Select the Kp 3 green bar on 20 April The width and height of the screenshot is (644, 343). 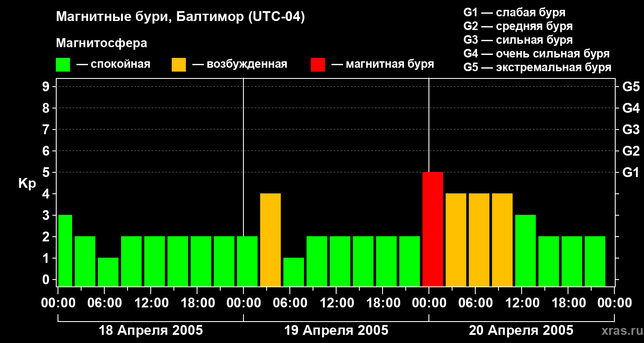[526, 250]
